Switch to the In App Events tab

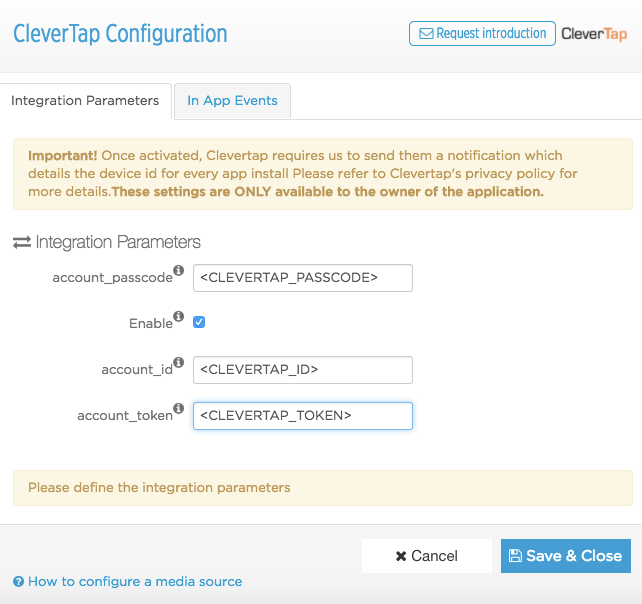232,101
